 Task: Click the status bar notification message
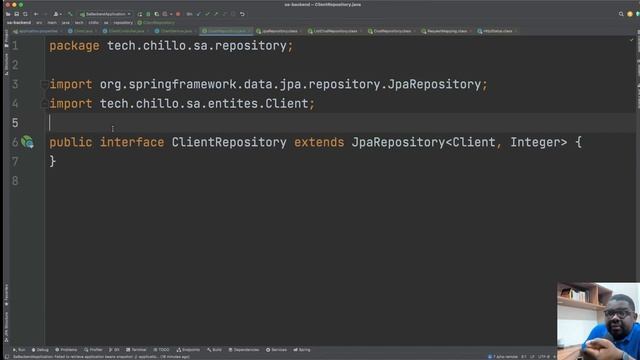click(101, 357)
